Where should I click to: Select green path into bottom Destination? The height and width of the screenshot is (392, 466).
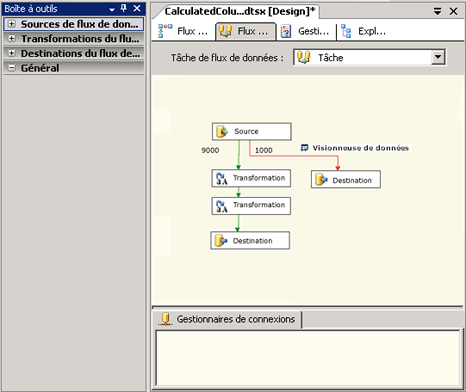coord(238,223)
